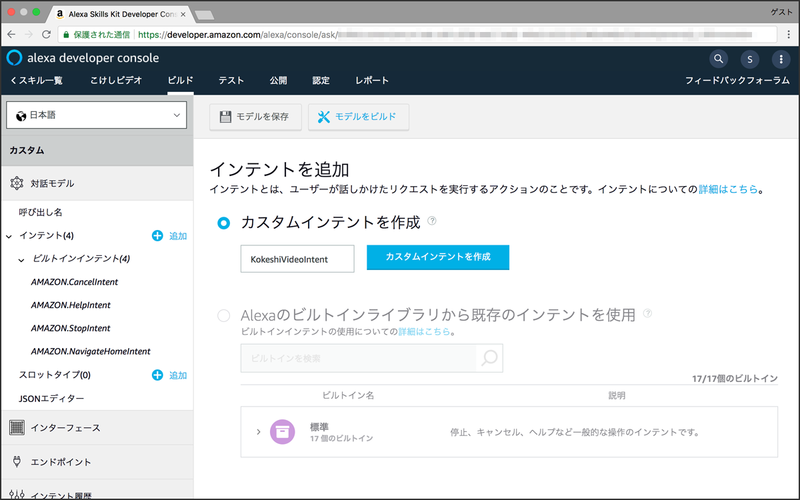
Task: Click the browser back arrow
Action: click(11, 34)
